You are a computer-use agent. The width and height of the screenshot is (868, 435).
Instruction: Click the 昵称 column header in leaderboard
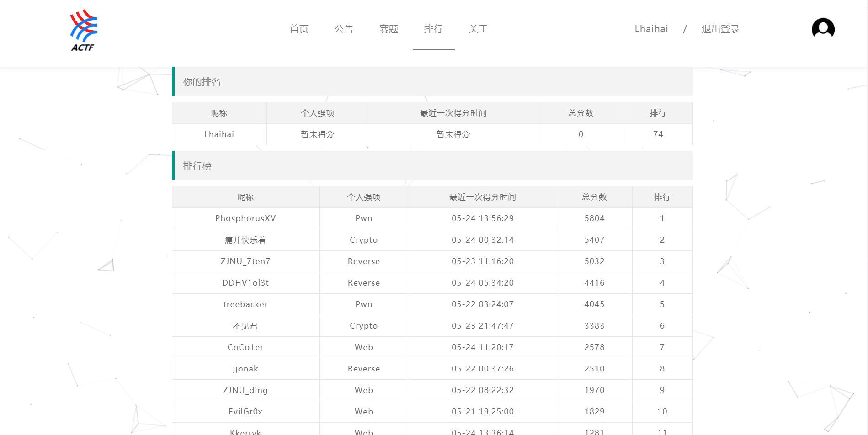pos(245,197)
